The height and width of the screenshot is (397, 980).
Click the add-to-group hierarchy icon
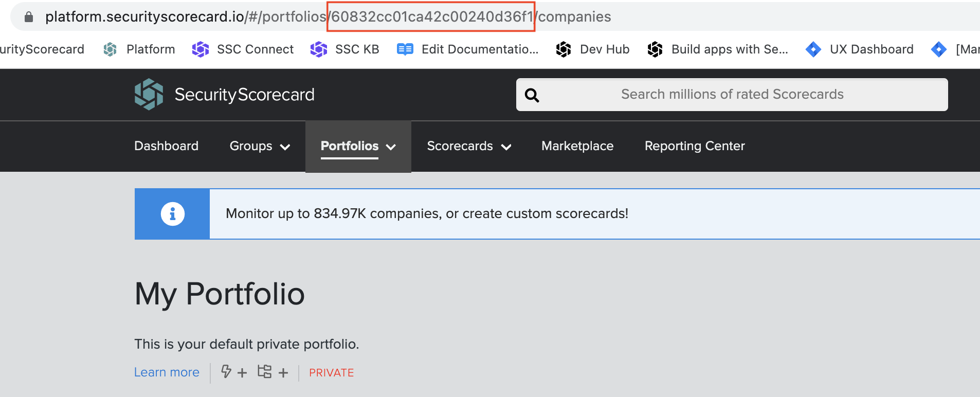coord(264,371)
